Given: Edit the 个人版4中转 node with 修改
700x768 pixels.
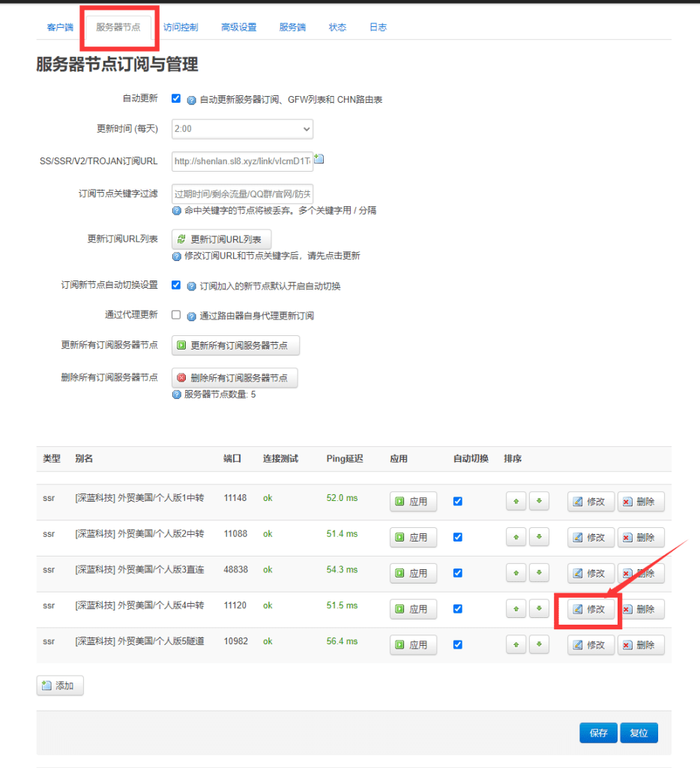Looking at the screenshot, I should (591, 609).
